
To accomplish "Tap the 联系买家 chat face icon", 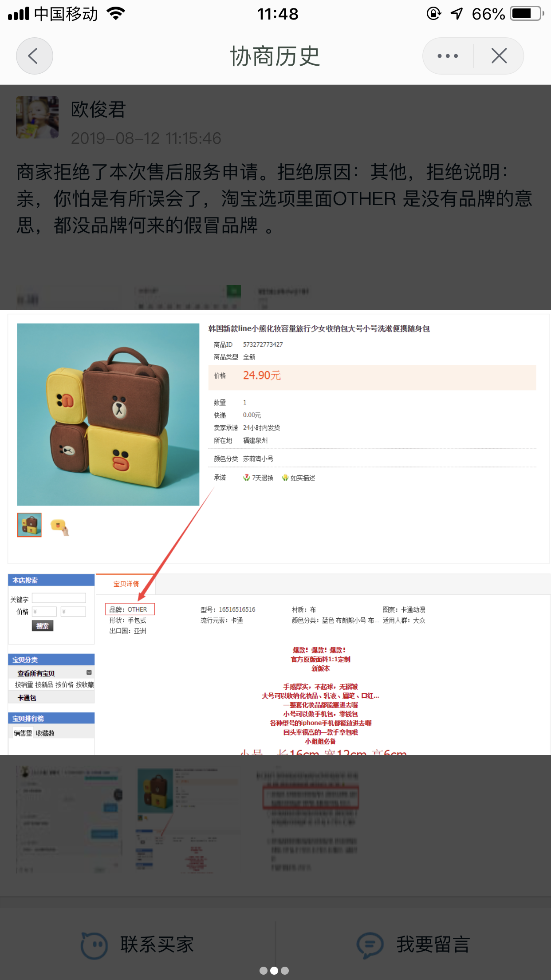I will (x=94, y=945).
